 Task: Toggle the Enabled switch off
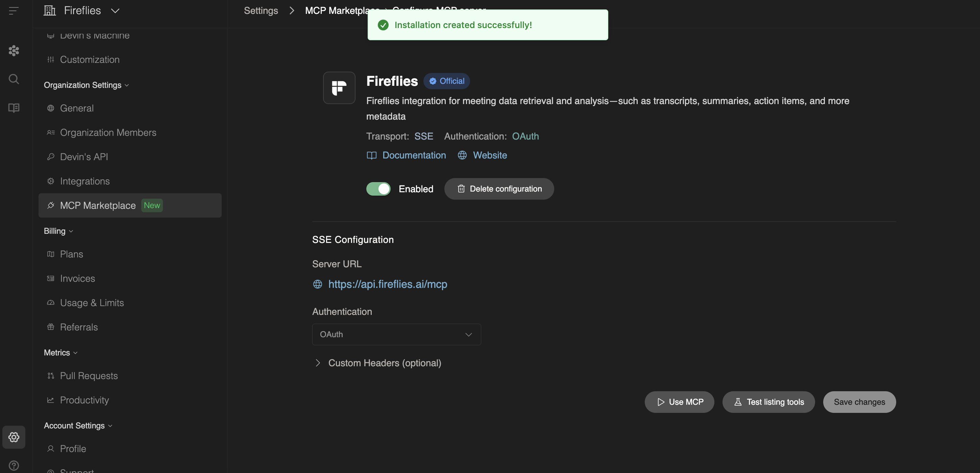[x=378, y=189]
